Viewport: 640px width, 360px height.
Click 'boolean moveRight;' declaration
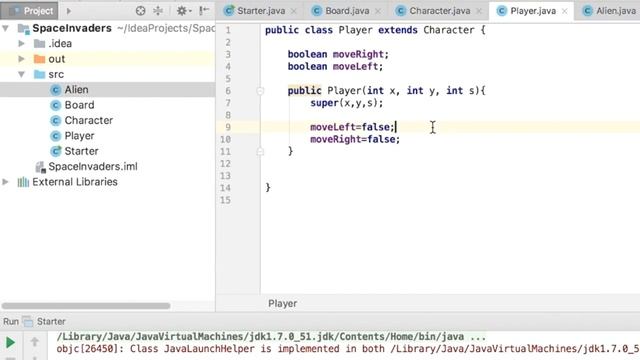pos(338,54)
